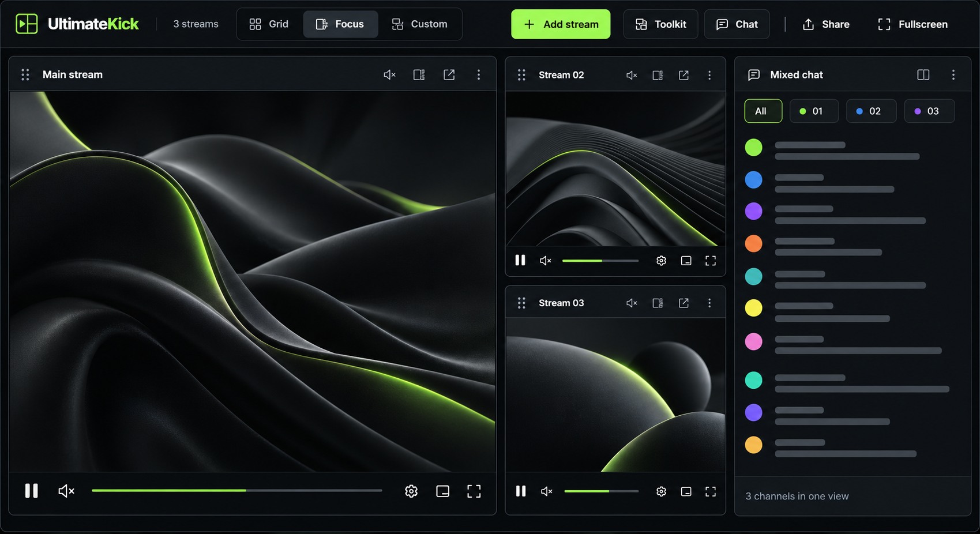This screenshot has width=980, height=534.
Task: Click the Main stream progress slider
Action: click(236, 491)
